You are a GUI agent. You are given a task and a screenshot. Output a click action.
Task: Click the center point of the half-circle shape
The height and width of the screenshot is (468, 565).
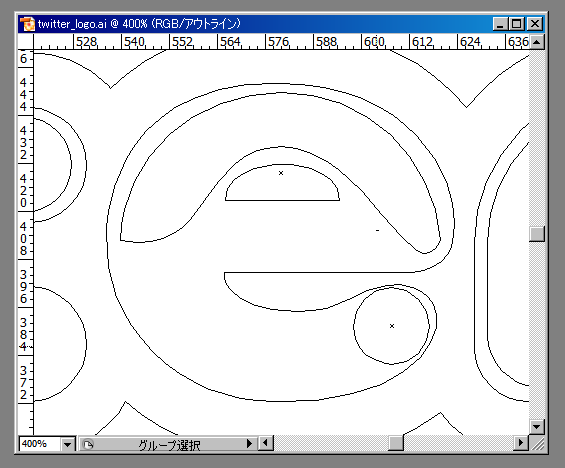pos(281,173)
